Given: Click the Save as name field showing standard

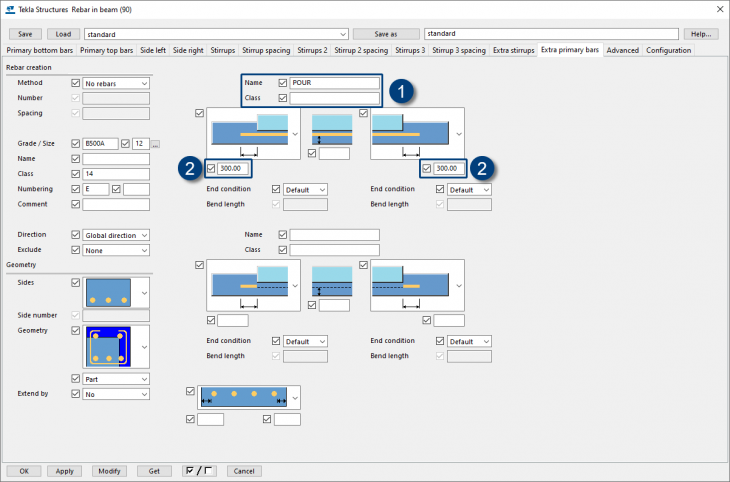Looking at the screenshot, I should pos(551,34).
